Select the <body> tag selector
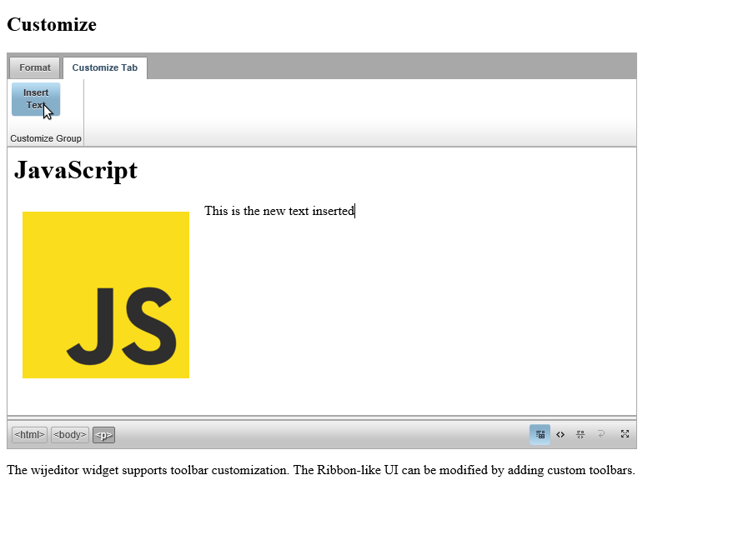The height and width of the screenshot is (560, 733). [x=69, y=434]
